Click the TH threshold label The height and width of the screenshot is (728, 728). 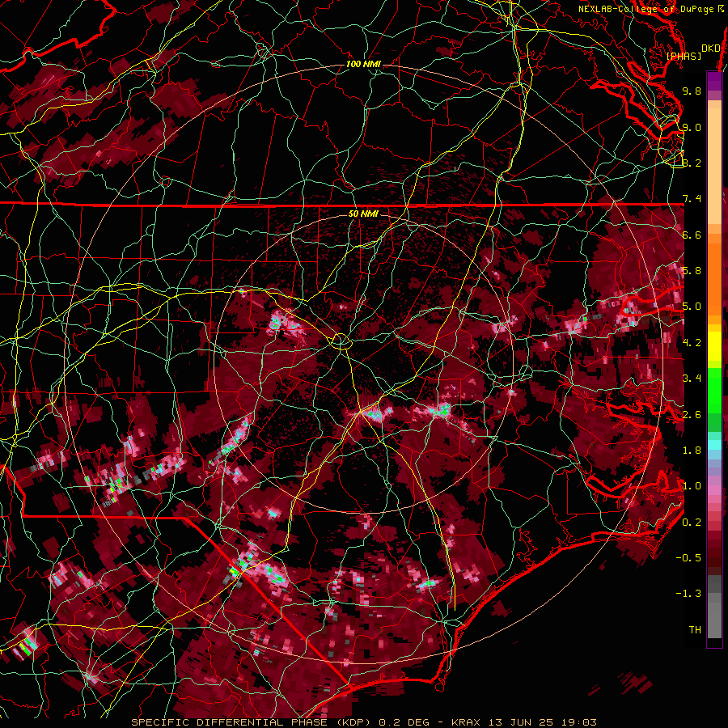point(695,630)
